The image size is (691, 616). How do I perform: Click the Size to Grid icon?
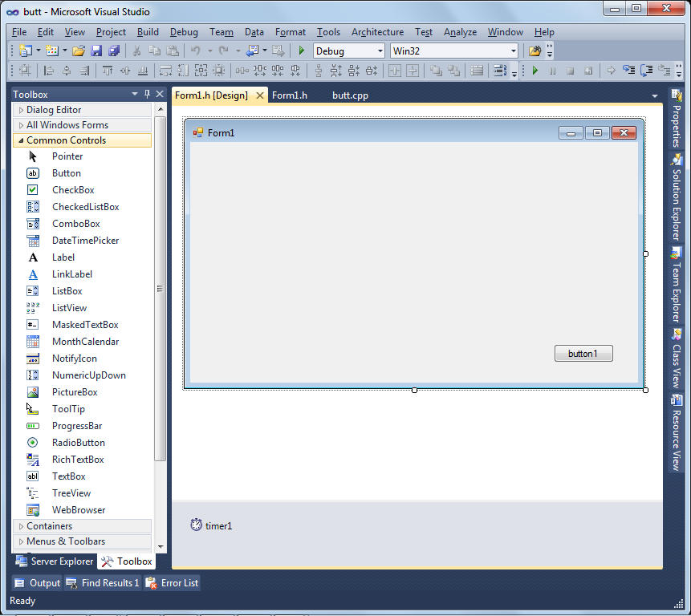click(x=218, y=71)
